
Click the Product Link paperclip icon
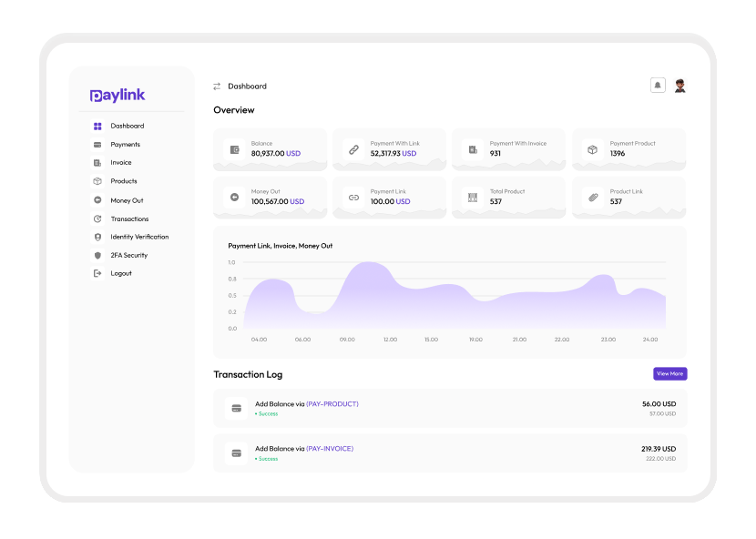592,197
